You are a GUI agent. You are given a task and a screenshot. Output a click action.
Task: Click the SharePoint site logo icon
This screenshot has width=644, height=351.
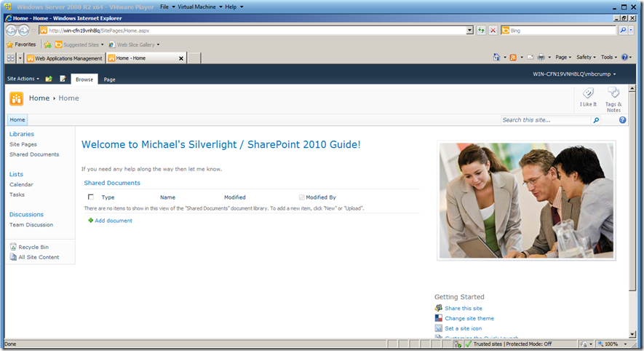point(17,98)
